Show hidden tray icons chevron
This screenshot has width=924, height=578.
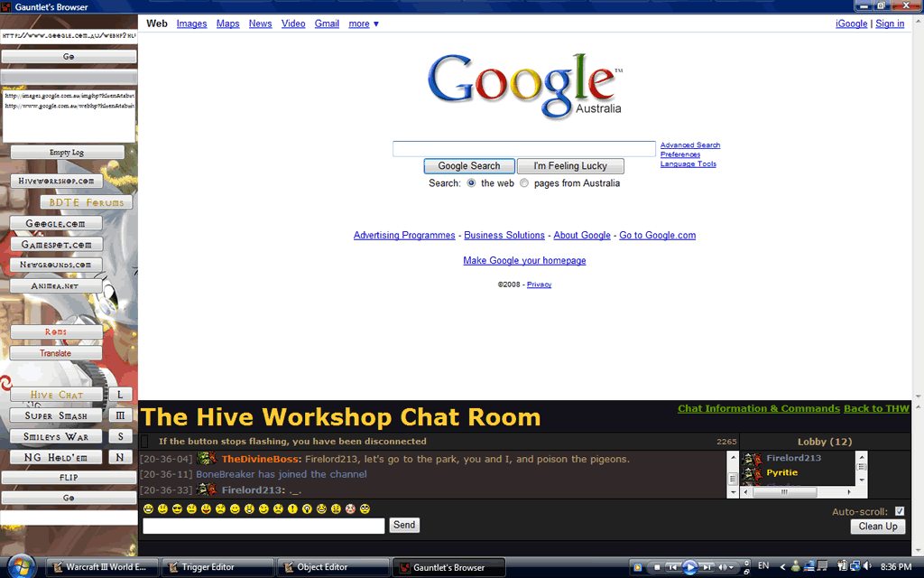[782, 567]
